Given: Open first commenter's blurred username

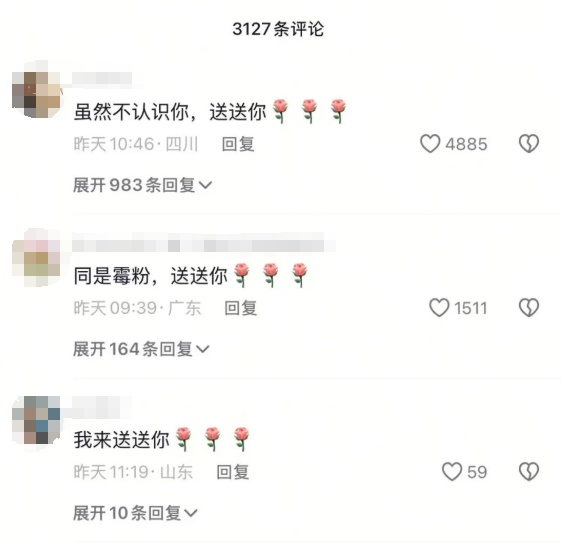Looking at the screenshot, I should tap(102, 79).
